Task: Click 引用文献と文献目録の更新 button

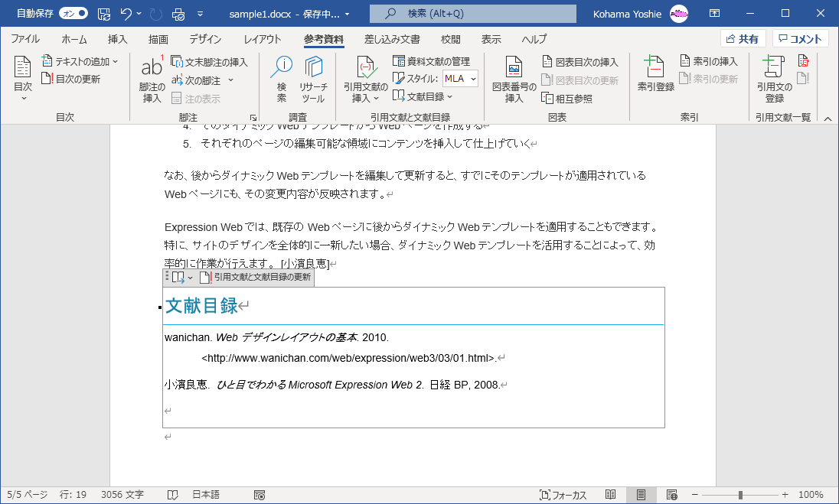Action: click(x=255, y=277)
